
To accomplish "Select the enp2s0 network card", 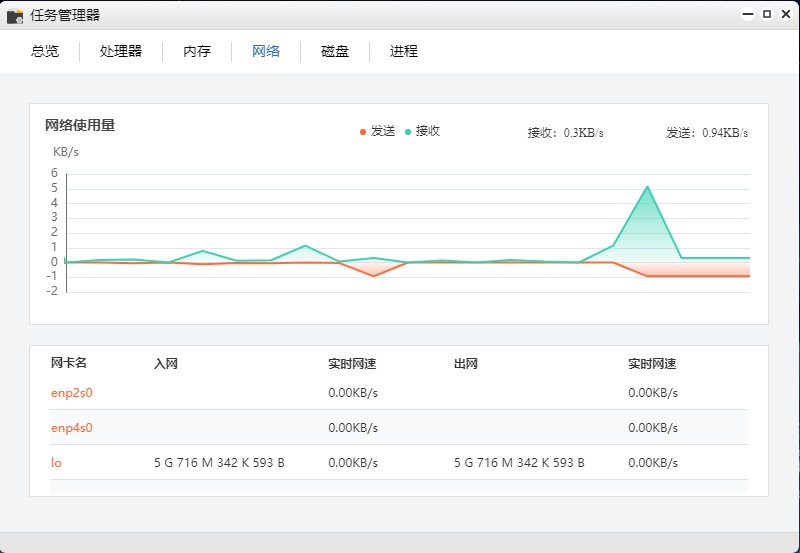I will point(72,393).
